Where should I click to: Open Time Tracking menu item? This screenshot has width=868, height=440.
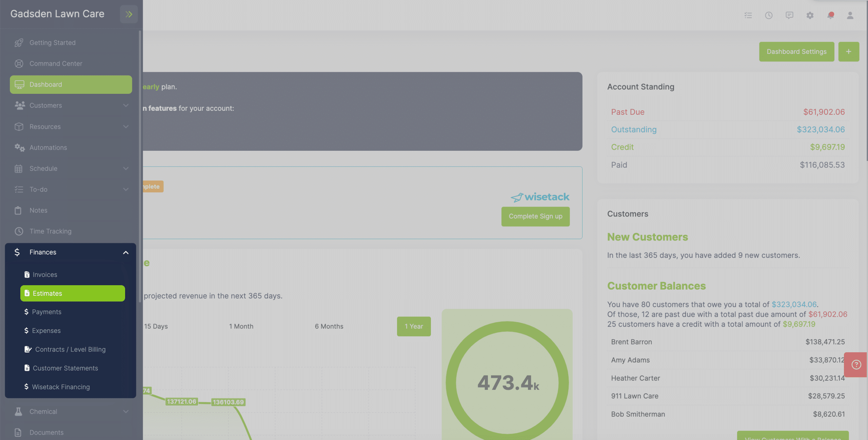(x=71, y=231)
